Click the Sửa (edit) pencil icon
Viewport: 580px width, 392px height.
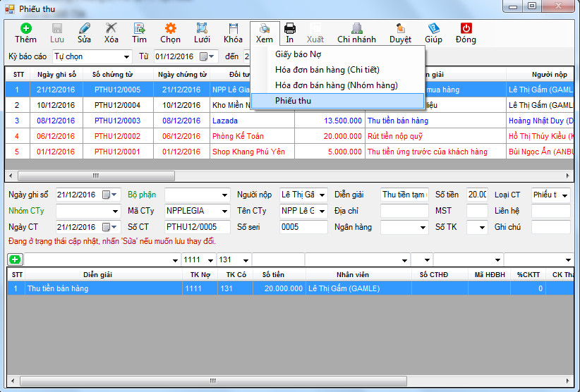85,28
